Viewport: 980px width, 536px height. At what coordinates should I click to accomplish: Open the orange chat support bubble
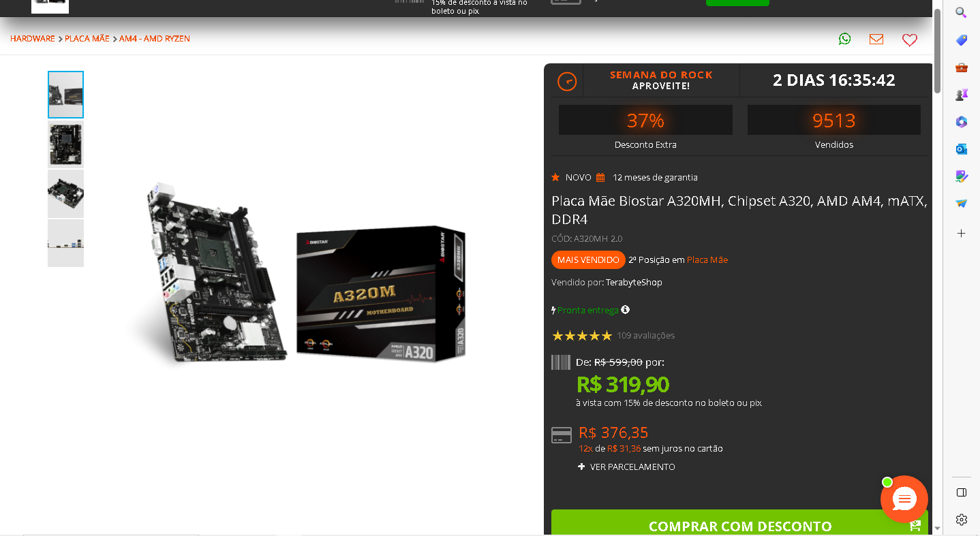click(904, 499)
